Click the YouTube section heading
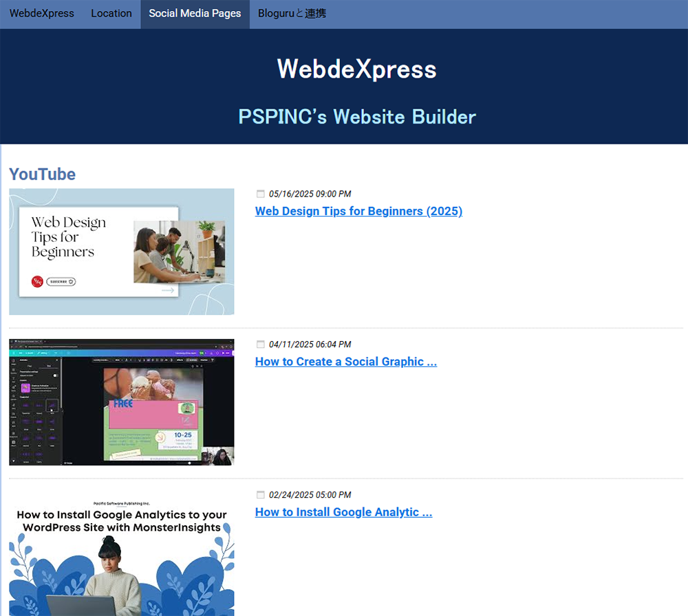 [x=42, y=174]
